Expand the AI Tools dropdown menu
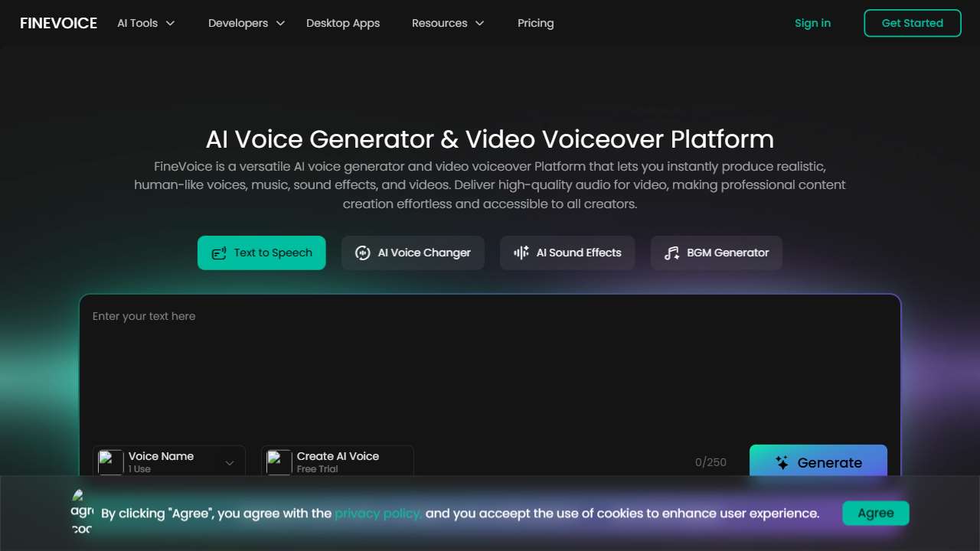Screen dimensions: 980x551 point(146,23)
